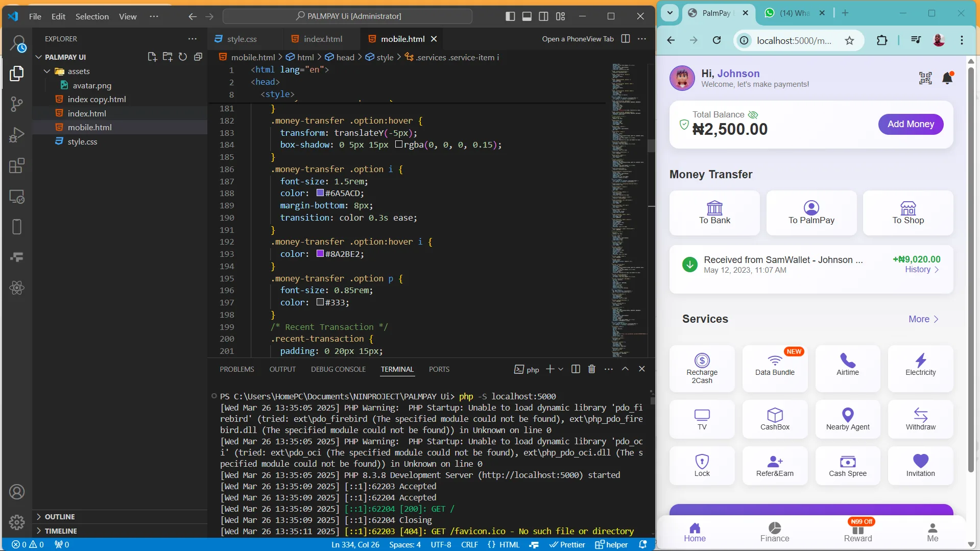The height and width of the screenshot is (551, 980).
Task: Select the To PalmPay transfer option
Action: pyautogui.click(x=811, y=213)
